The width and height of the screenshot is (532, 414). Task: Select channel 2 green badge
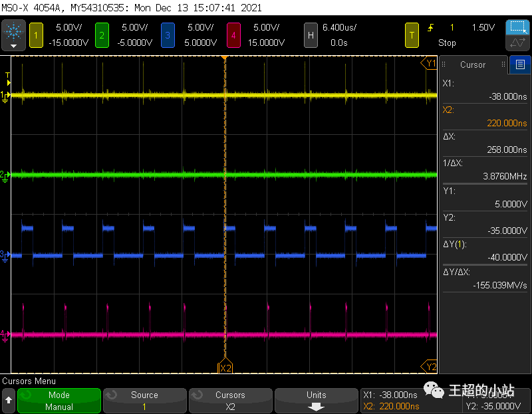pyautogui.click(x=102, y=34)
